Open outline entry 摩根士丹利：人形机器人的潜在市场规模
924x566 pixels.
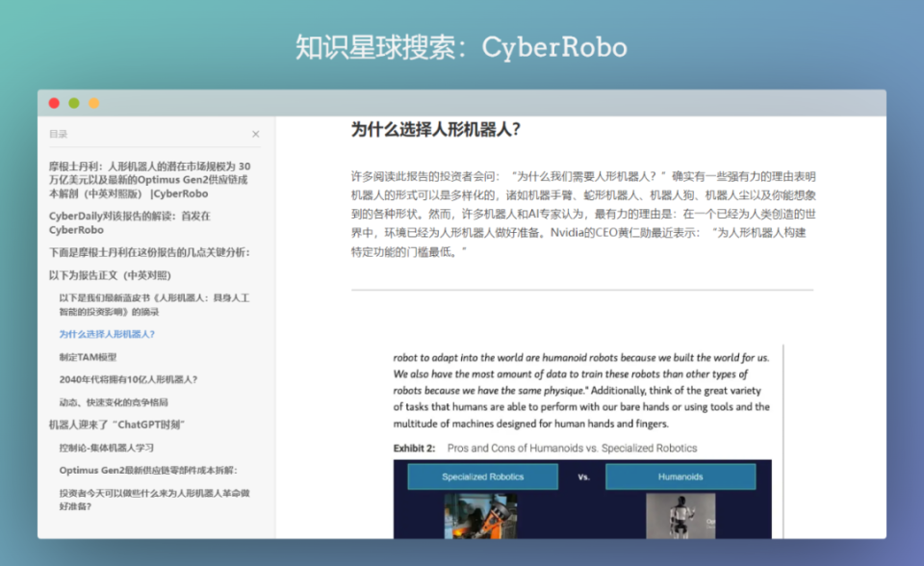pyautogui.click(x=150, y=180)
